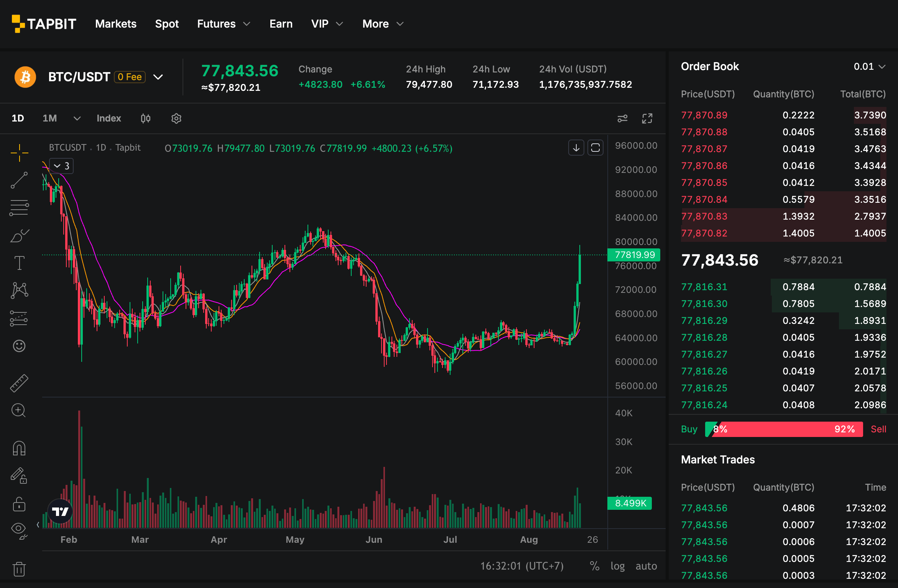Open the Markets page
Viewport: 898px width, 588px height.
click(116, 24)
